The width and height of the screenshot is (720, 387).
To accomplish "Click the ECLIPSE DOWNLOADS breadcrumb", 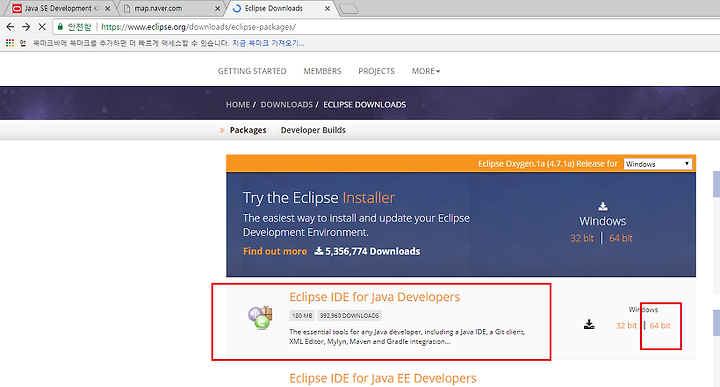I will click(x=365, y=105).
